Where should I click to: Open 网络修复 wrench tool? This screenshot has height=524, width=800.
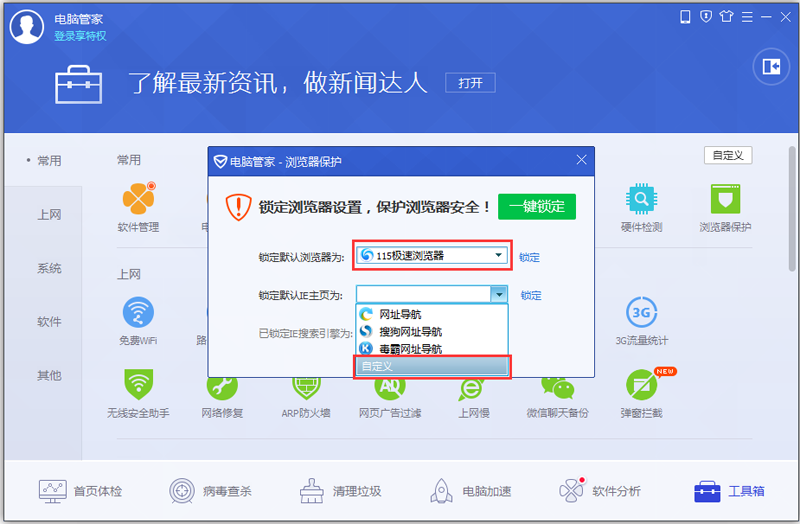(222, 388)
